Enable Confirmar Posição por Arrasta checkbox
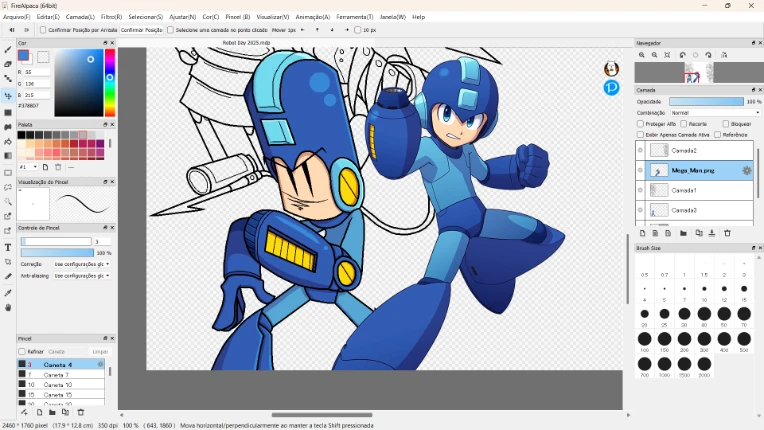 point(43,30)
